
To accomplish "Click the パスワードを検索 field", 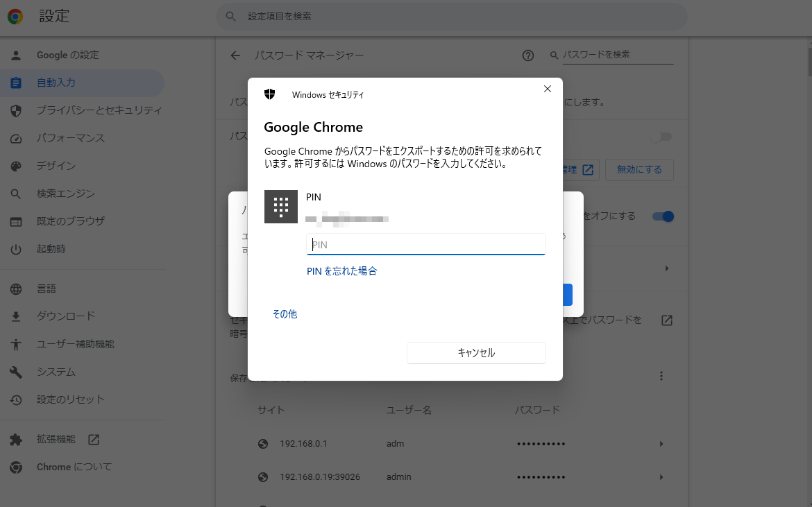I will 618,55.
